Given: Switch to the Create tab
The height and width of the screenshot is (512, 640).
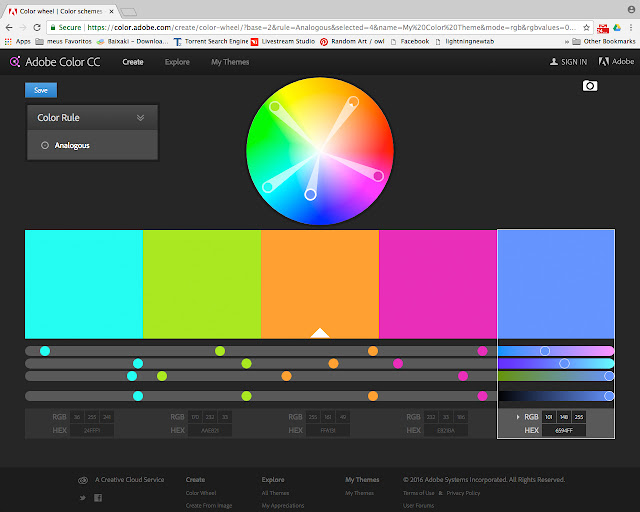Looking at the screenshot, I should 133,62.
